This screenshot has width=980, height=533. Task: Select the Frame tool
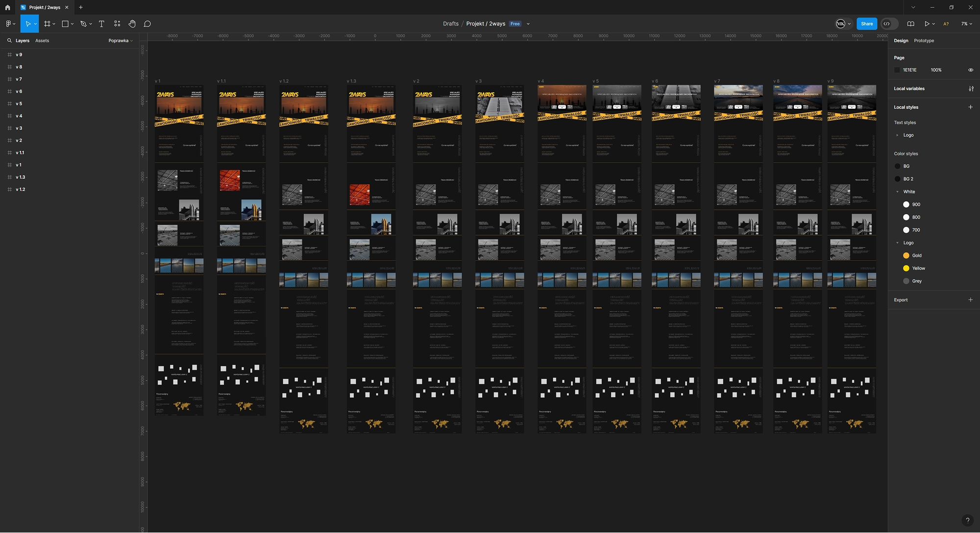coord(47,24)
